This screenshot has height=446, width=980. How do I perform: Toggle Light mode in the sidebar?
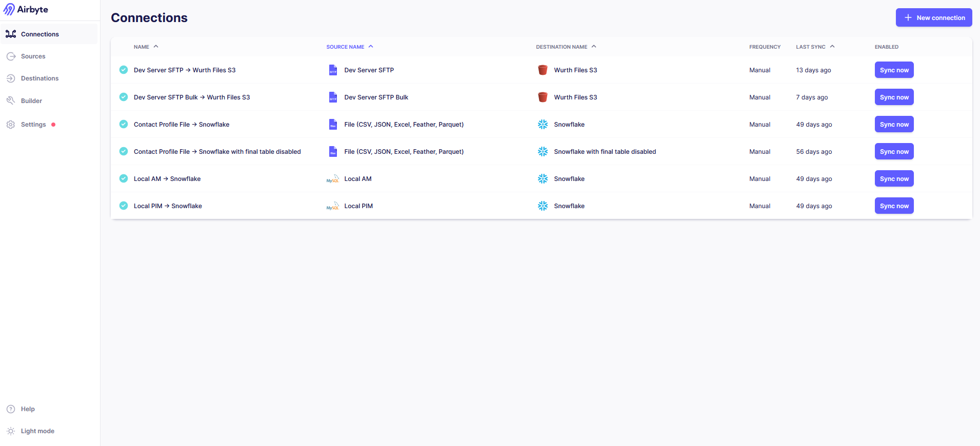[x=31, y=431]
